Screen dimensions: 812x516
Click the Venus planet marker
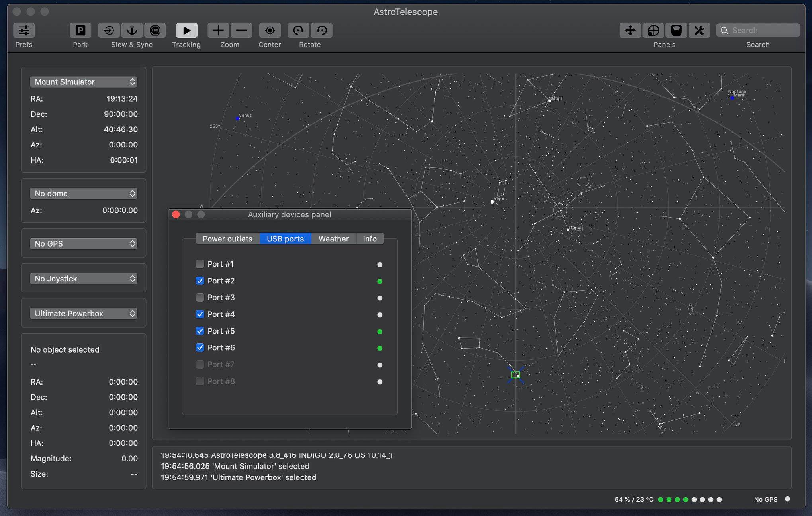tap(238, 118)
